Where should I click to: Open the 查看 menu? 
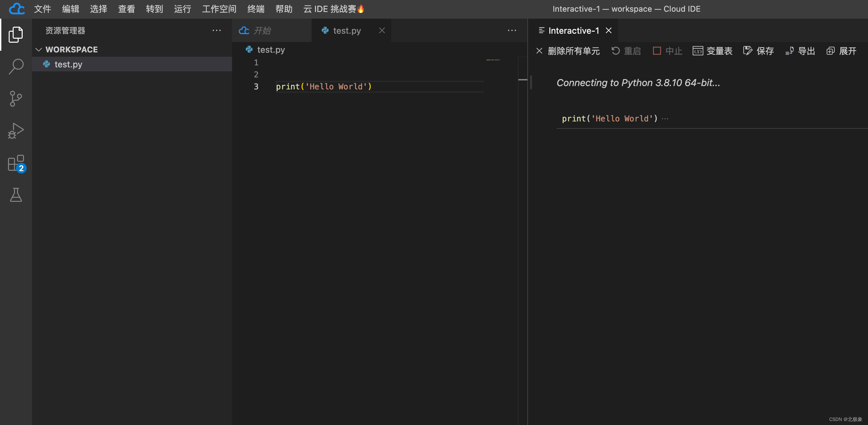point(126,9)
